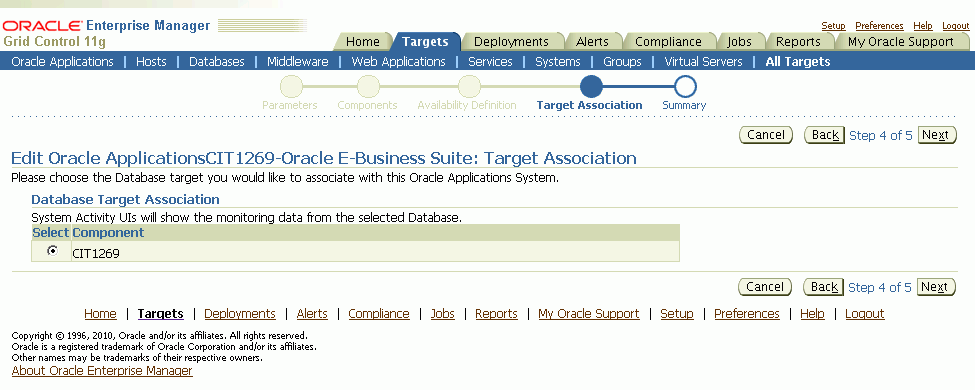Open the Web Applications subtab

click(x=399, y=62)
